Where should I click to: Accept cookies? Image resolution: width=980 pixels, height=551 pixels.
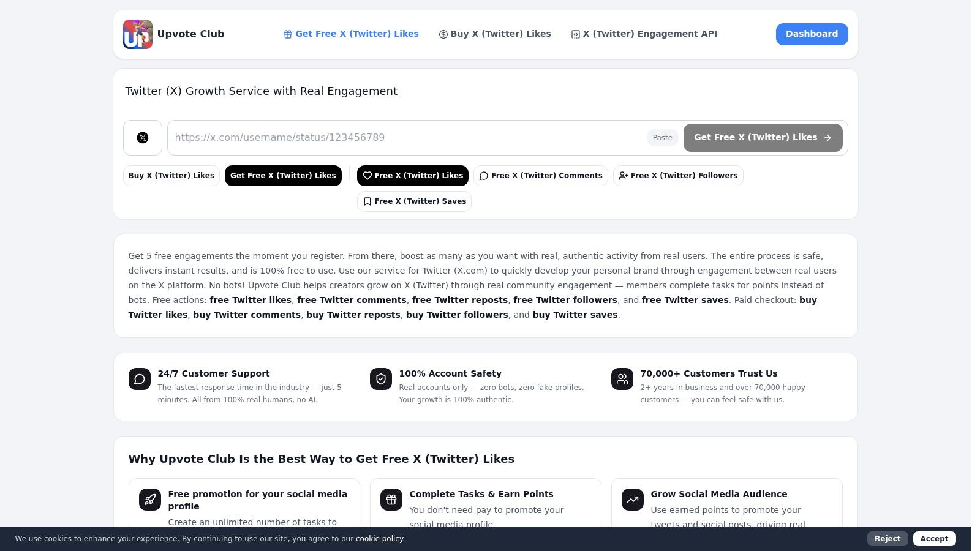934,539
